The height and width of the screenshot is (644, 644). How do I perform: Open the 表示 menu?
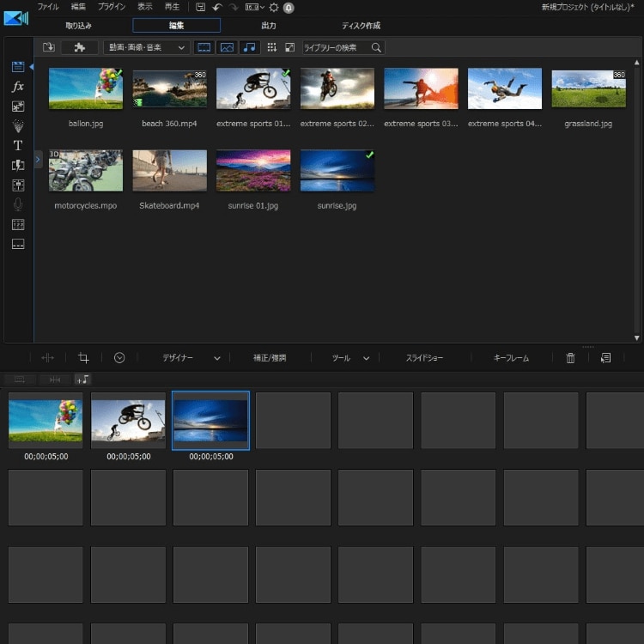144,7
